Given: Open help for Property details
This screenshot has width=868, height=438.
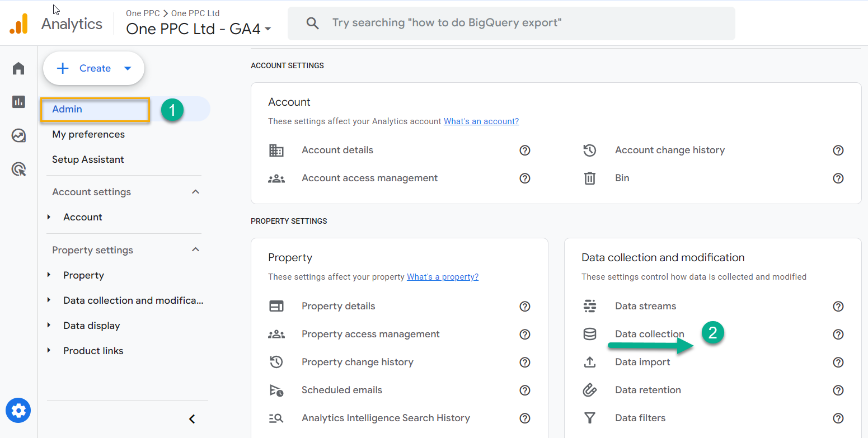Looking at the screenshot, I should pos(524,306).
